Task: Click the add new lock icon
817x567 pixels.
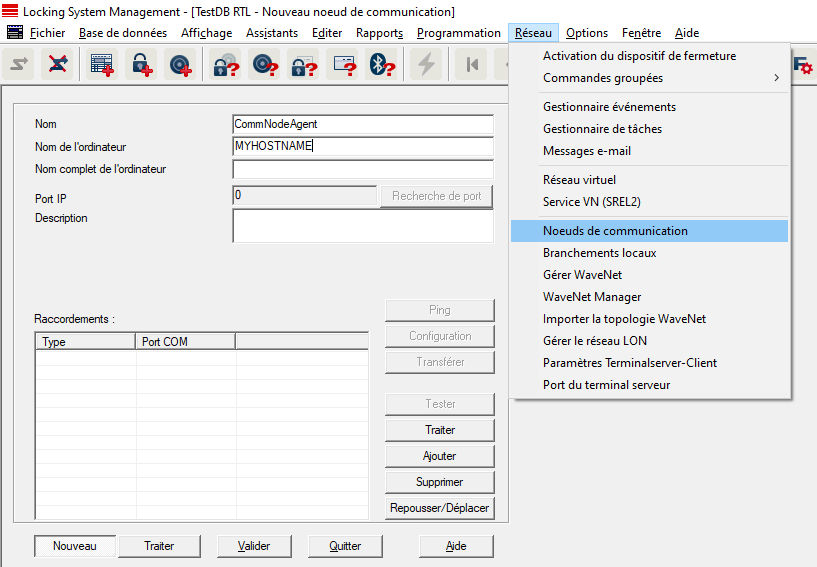Action: (x=141, y=65)
